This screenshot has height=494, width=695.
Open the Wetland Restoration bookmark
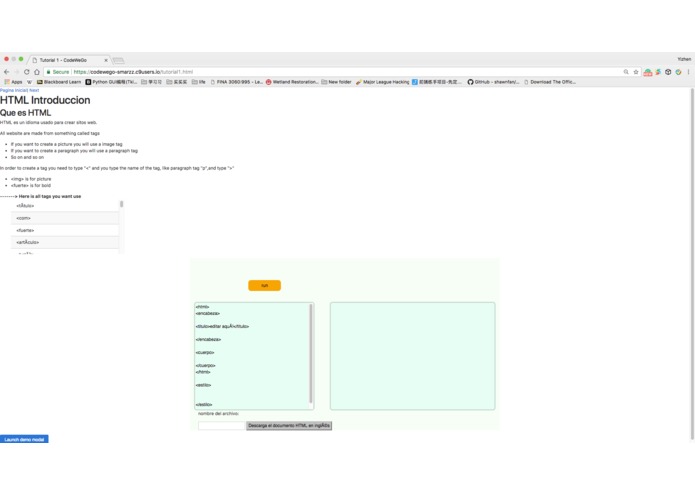pyautogui.click(x=292, y=82)
